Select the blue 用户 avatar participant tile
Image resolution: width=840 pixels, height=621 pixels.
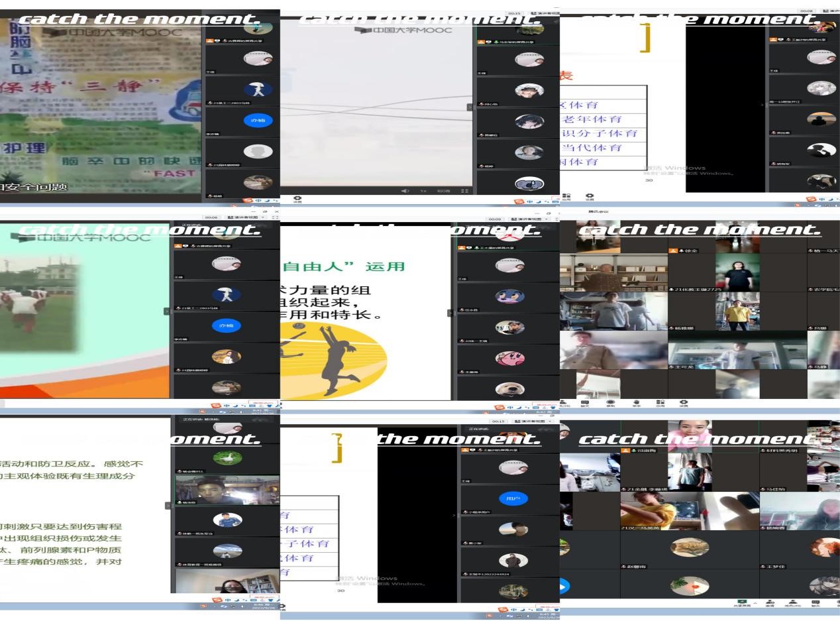click(513, 498)
